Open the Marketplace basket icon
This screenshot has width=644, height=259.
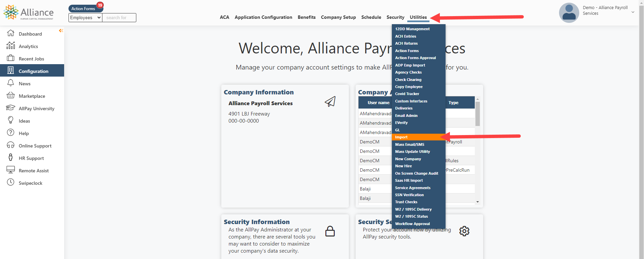click(x=11, y=95)
